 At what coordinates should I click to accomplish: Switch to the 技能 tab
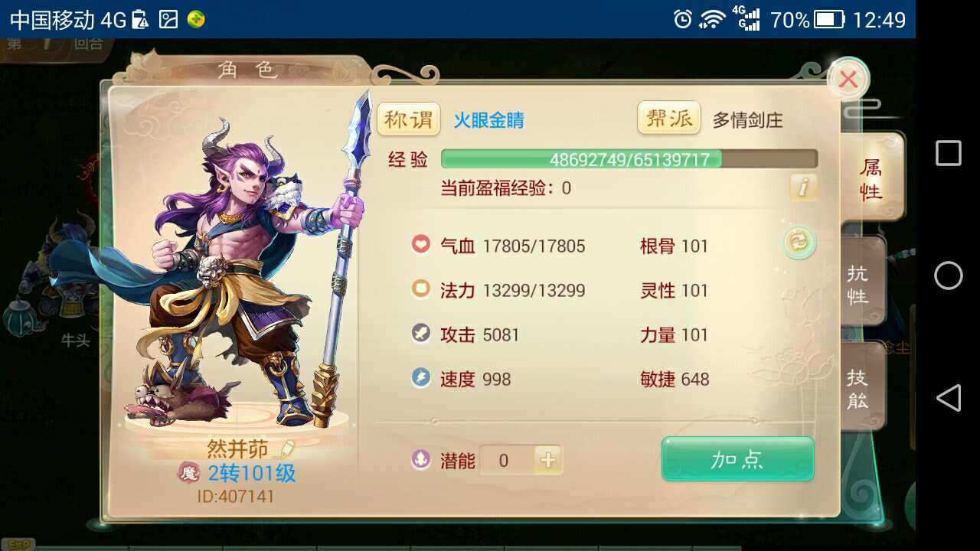pos(861,386)
